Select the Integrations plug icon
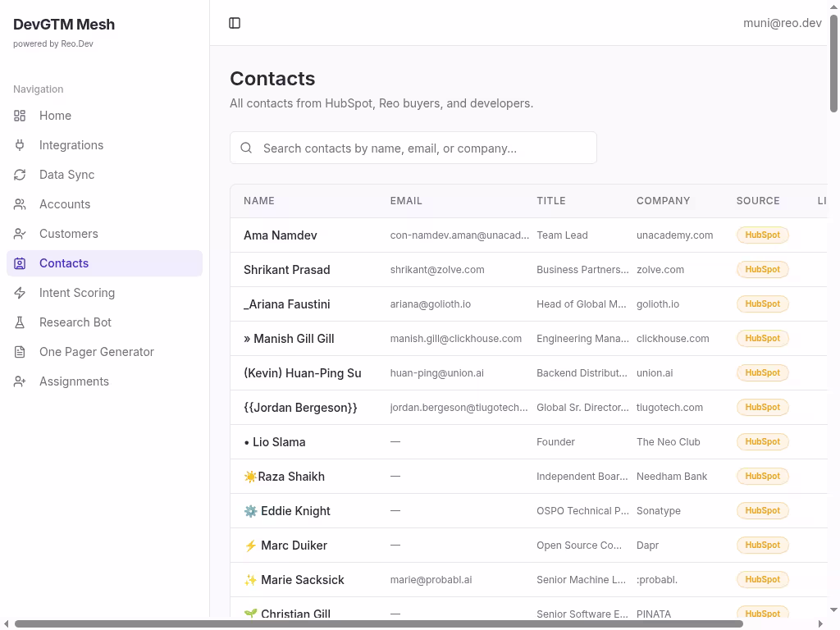Viewport: 840px width, 630px height. [x=20, y=145]
